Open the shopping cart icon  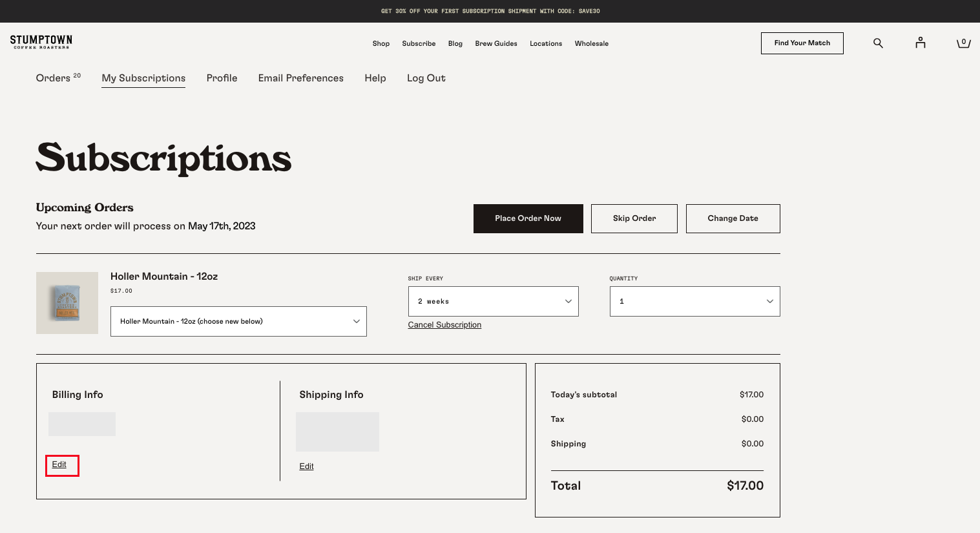tap(964, 43)
